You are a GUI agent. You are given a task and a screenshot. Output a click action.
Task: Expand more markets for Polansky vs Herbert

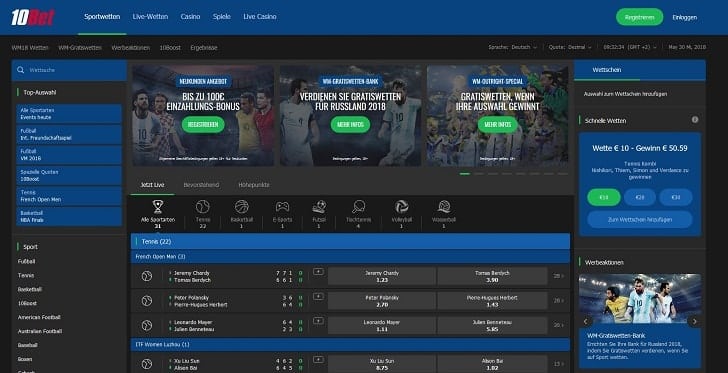(559, 301)
